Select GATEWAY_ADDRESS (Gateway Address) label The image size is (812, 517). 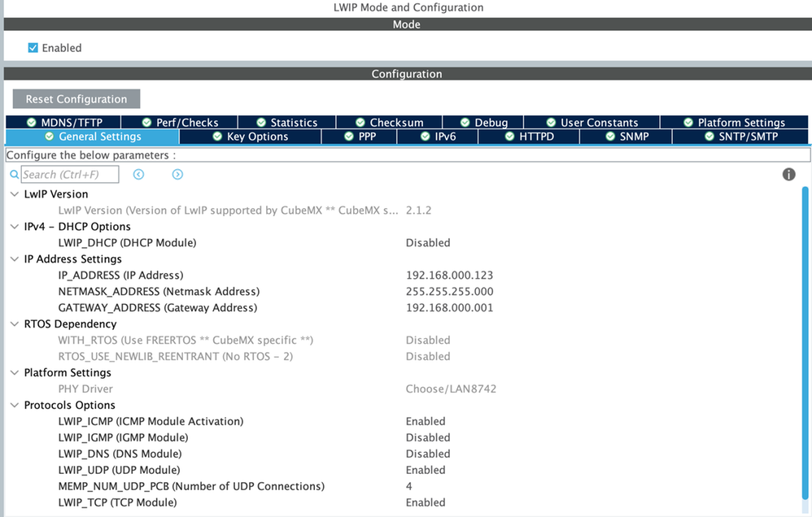(157, 308)
